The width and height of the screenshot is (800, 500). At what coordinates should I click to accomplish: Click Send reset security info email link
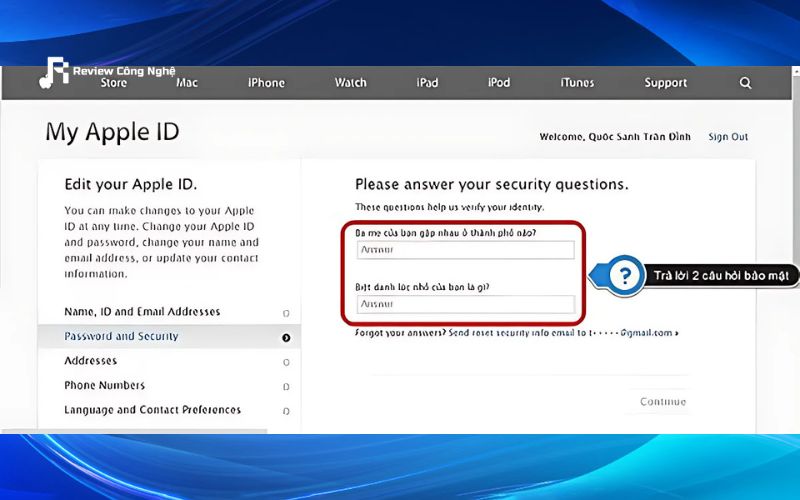coord(563,333)
